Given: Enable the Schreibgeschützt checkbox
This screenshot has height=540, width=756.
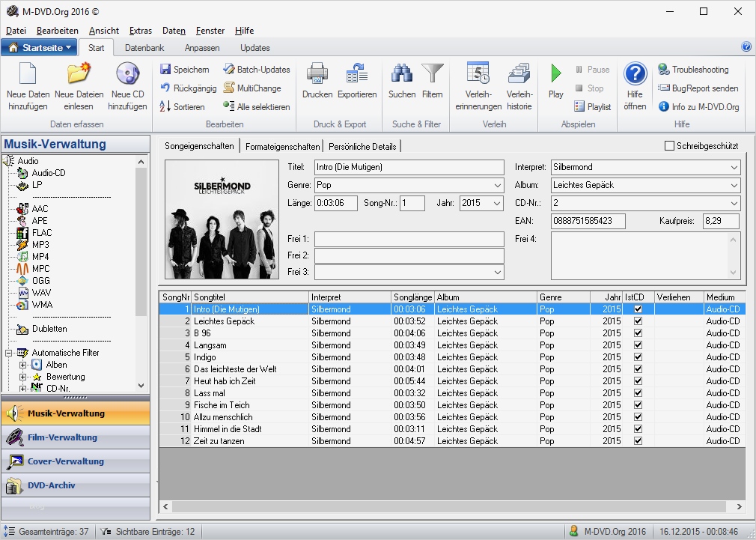Looking at the screenshot, I should click(x=670, y=146).
